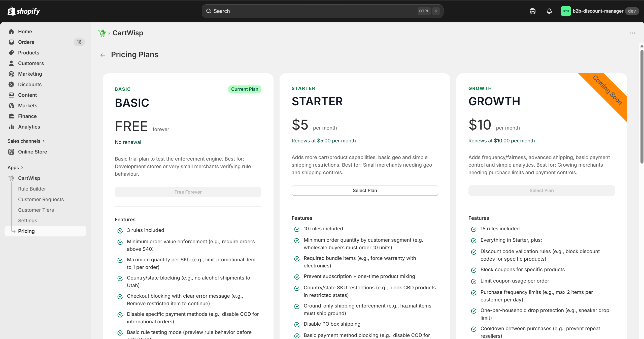
Task: Click the Customers person icon
Action: pos(11,63)
